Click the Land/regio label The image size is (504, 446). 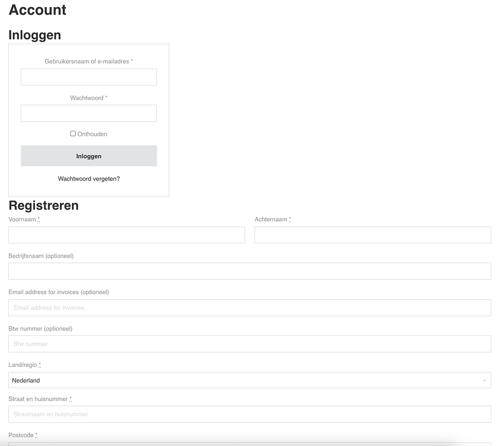pyautogui.click(x=23, y=365)
